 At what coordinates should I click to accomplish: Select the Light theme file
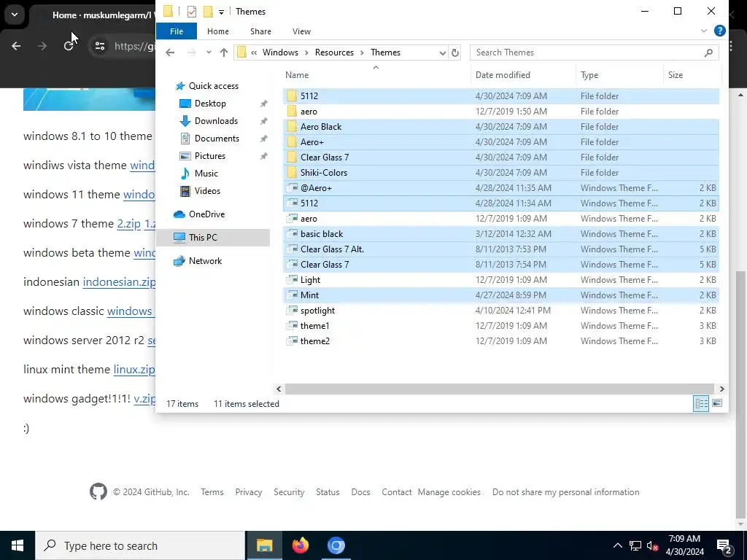pyautogui.click(x=500, y=280)
